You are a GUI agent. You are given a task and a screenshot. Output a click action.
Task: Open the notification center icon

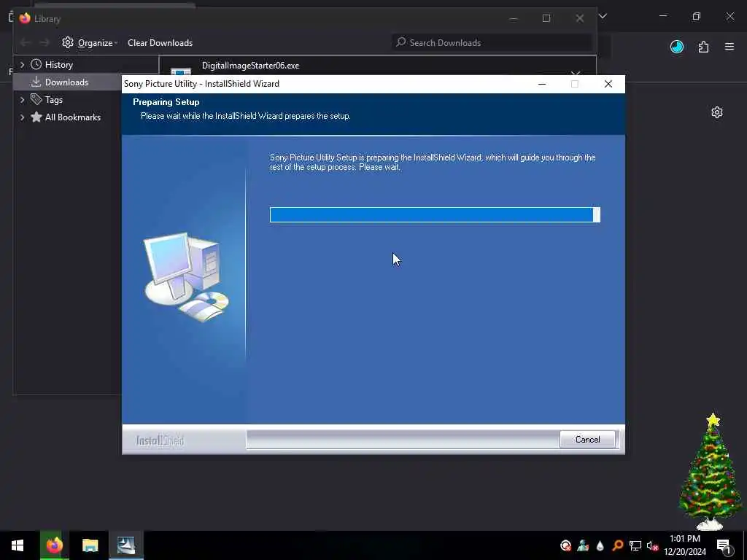[724, 546]
